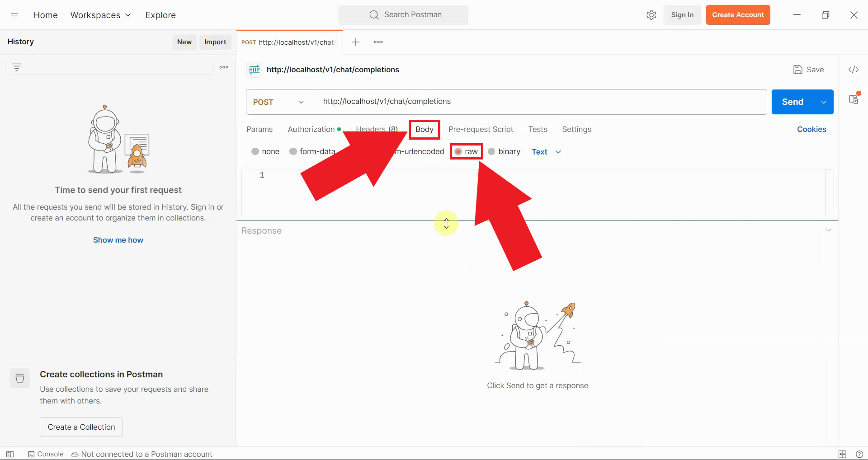Open the code snippet panel icon
This screenshot has width=868, height=460.
click(853, 70)
